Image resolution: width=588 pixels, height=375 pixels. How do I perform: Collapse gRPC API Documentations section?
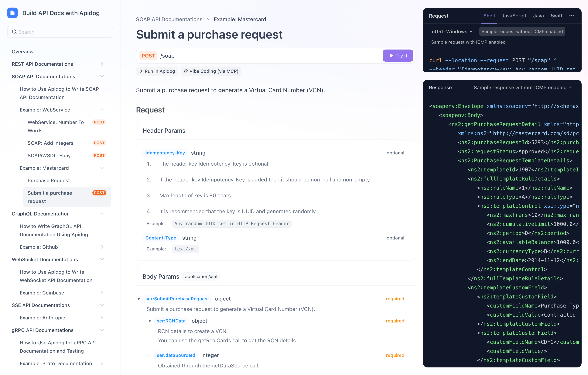(102, 330)
